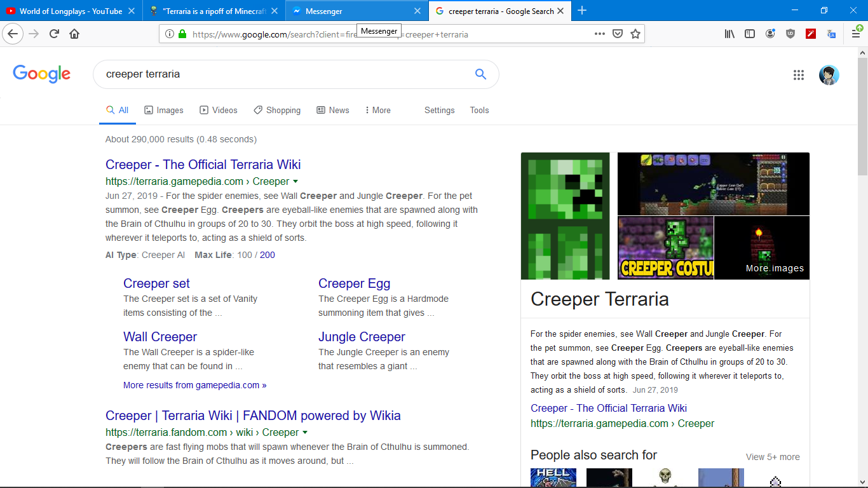Image resolution: width=868 pixels, height=488 pixels.
Task: Expand the More search categories menu
Action: tap(377, 110)
